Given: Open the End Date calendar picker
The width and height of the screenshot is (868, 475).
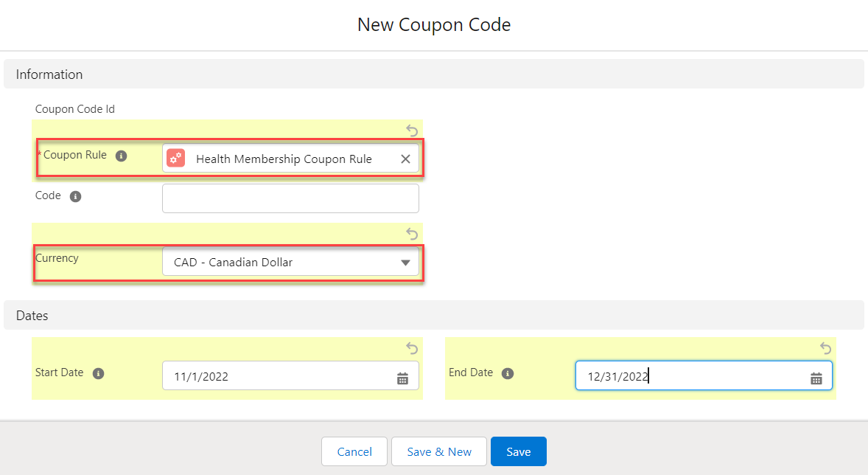Looking at the screenshot, I should pos(816,378).
